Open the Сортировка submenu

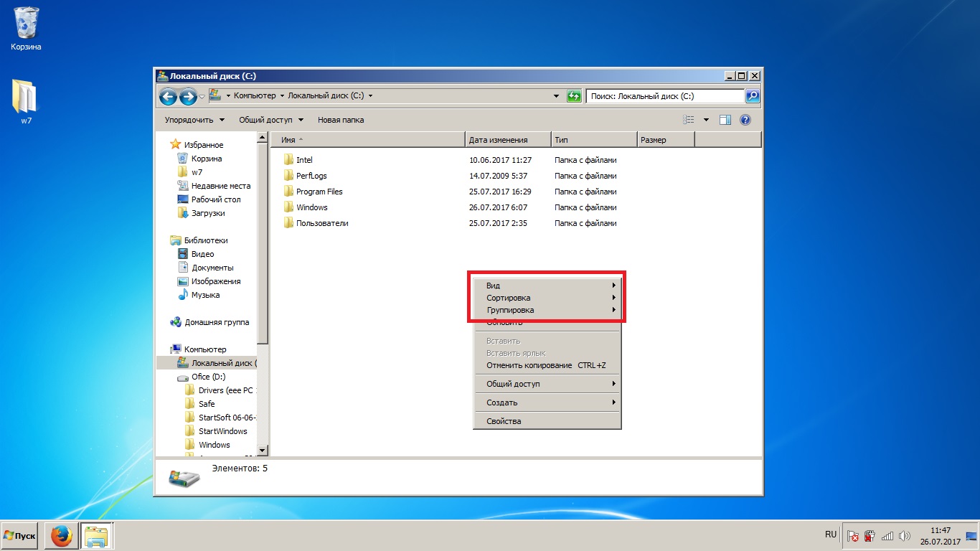coord(547,298)
